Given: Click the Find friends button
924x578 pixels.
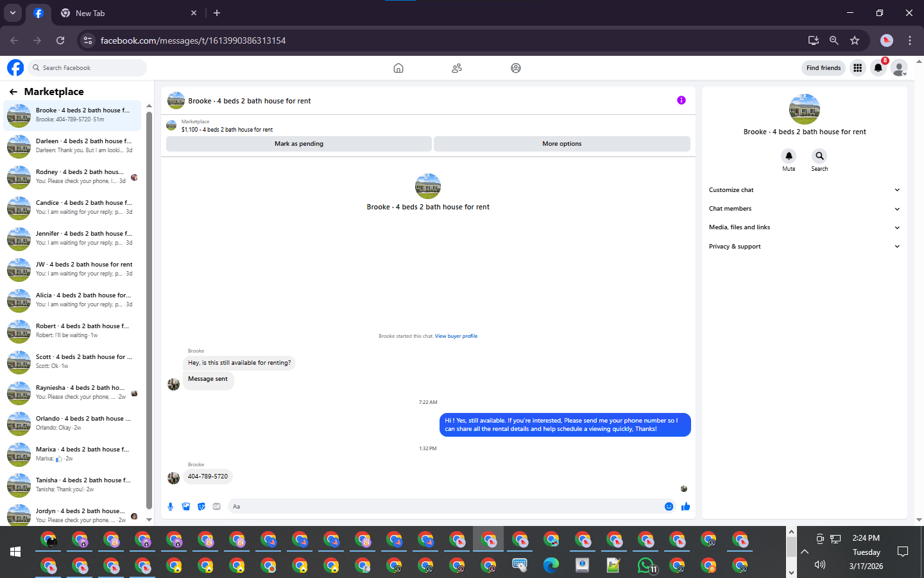Looking at the screenshot, I should point(823,68).
